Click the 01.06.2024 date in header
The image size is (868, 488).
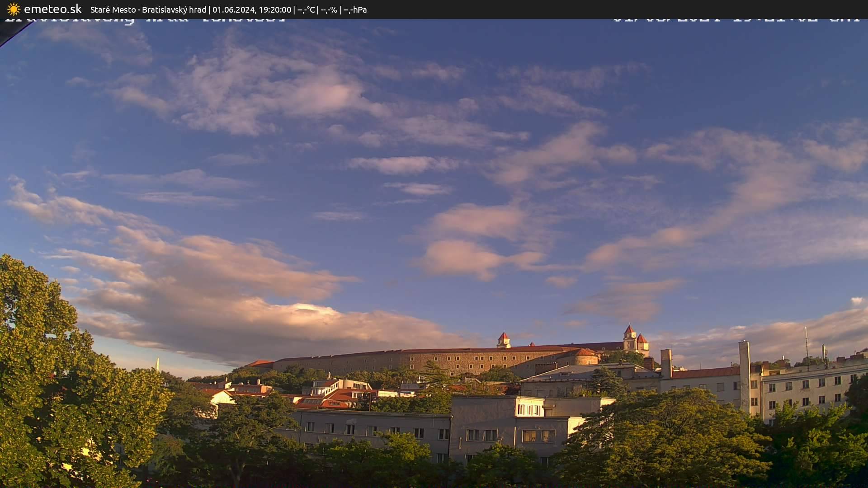pyautogui.click(x=233, y=9)
